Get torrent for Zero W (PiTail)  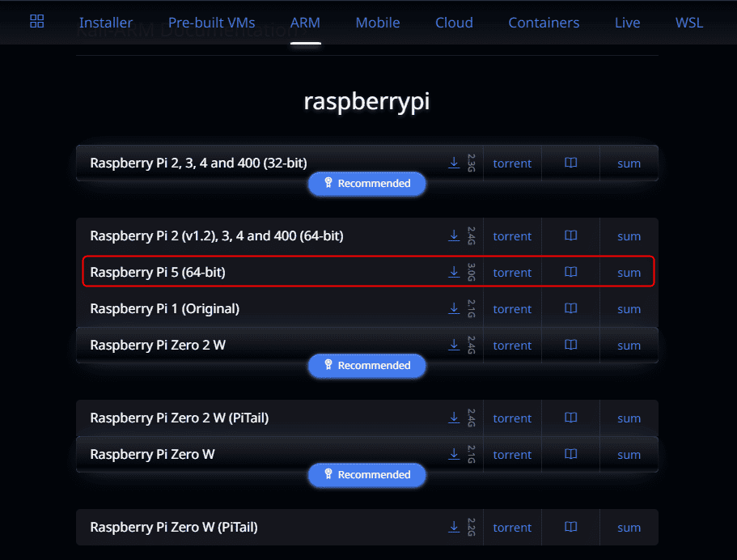(512, 528)
